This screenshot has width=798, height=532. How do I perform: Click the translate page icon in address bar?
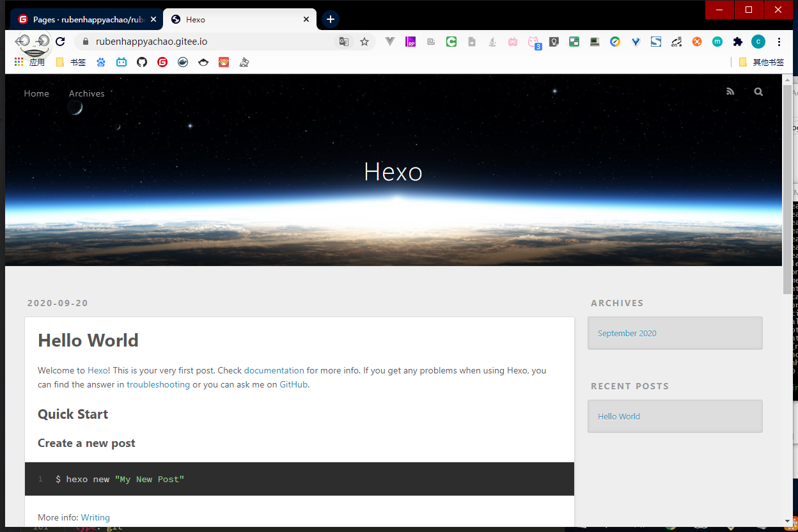pos(344,42)
